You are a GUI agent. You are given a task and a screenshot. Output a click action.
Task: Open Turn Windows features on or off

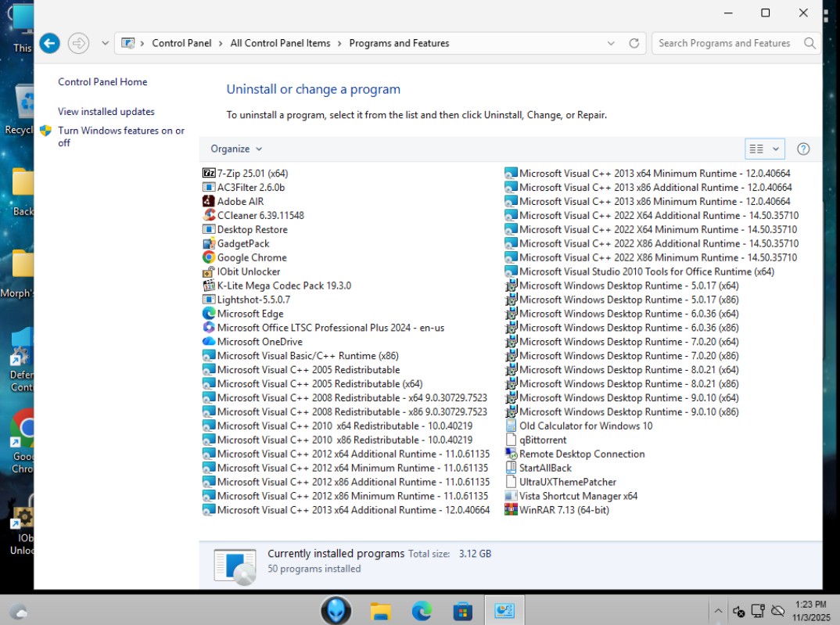(x=121, y=137)
